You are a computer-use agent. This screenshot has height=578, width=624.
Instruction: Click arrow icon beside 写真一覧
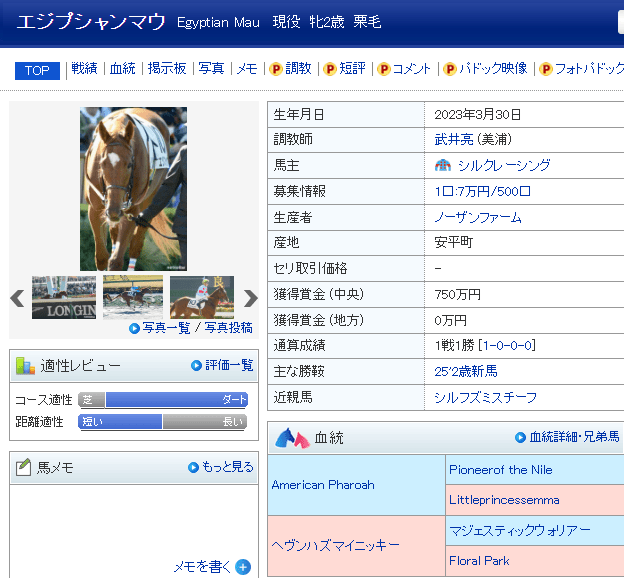click(x=135, y=328)
